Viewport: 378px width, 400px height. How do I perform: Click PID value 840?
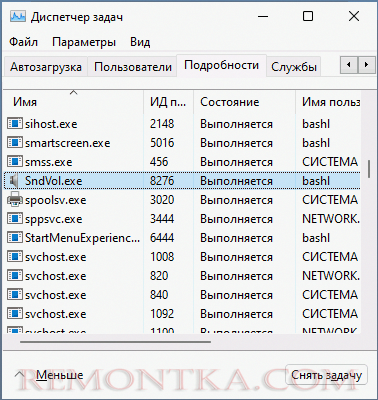point(159,295)
